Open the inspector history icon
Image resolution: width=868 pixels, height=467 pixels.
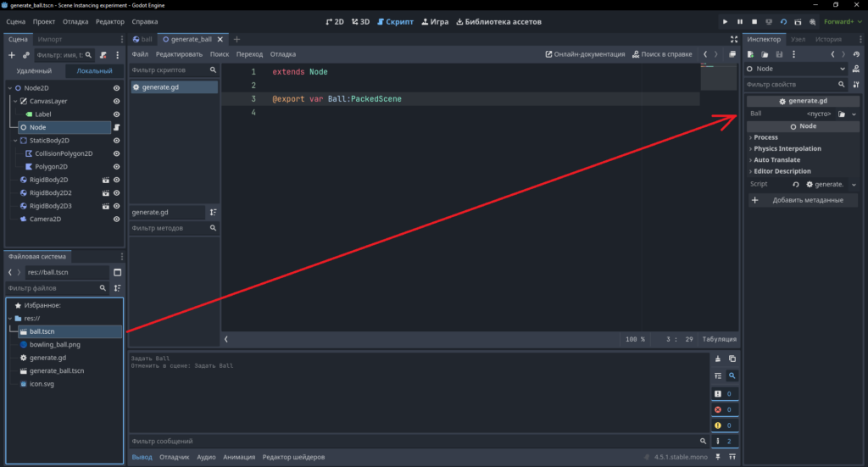coord(856,54)
